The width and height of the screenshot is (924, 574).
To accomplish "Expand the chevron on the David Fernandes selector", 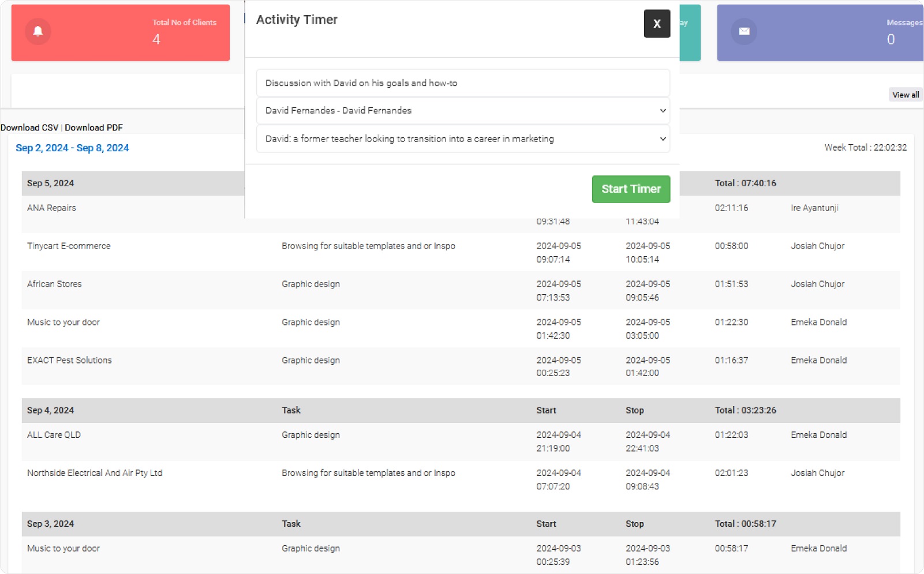I will click(x=663, y=110).
